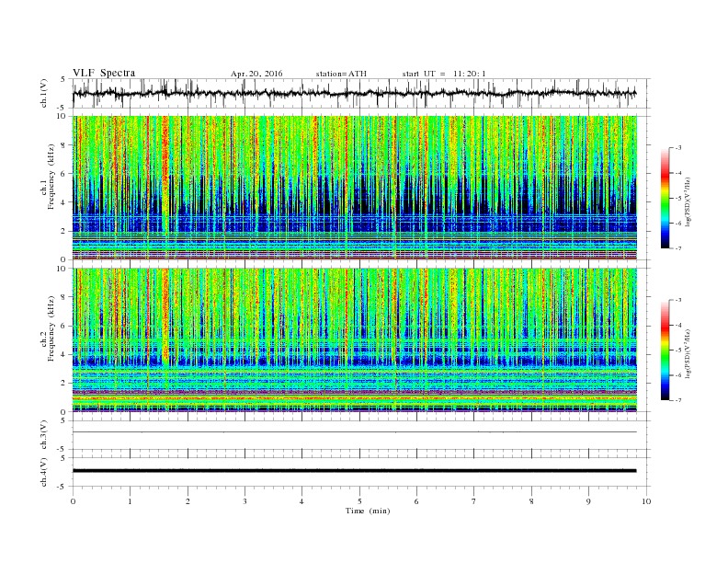Click the time axis tick label '7'
The height and width of the screenshot is (563, 728).
click(474, 501)
